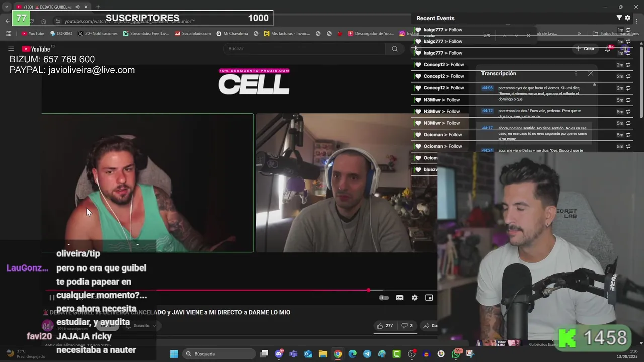Screen dimensions: 644x362
Task: Mute the DEBATE GUIBEL browser tab
Action: (77, 7)
